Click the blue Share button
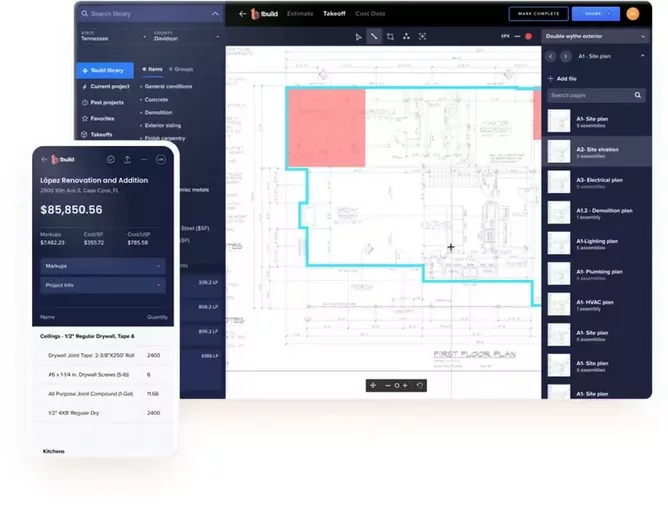The image size is (668, 505). coord(596,14)
